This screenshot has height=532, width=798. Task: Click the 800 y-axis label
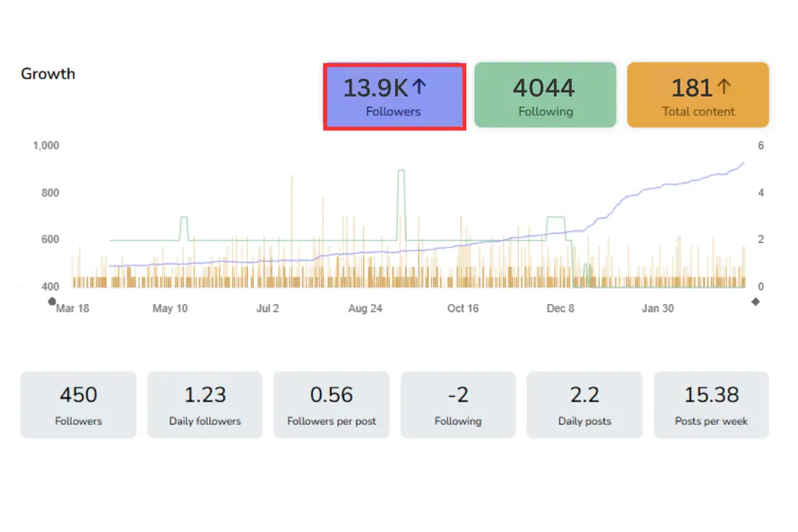(50, 193)
